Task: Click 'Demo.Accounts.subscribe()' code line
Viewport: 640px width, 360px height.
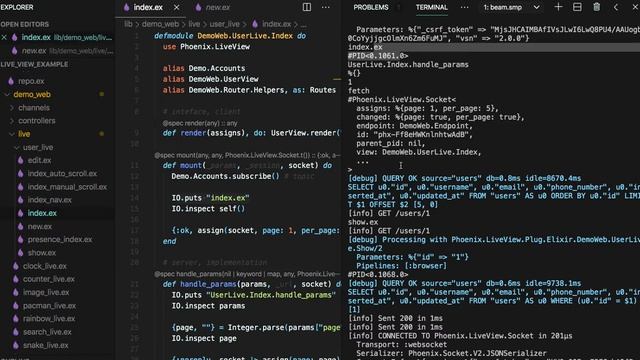Action: tap(225, 176)
